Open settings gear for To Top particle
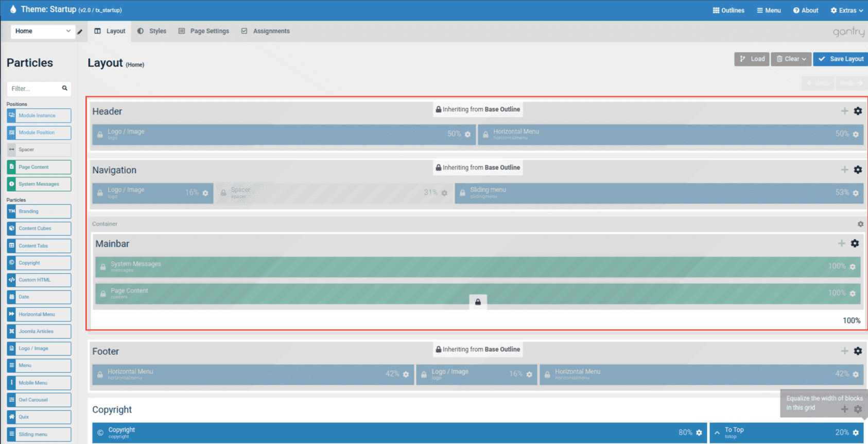This screenshot has width=868, height=444. [856, 433]
